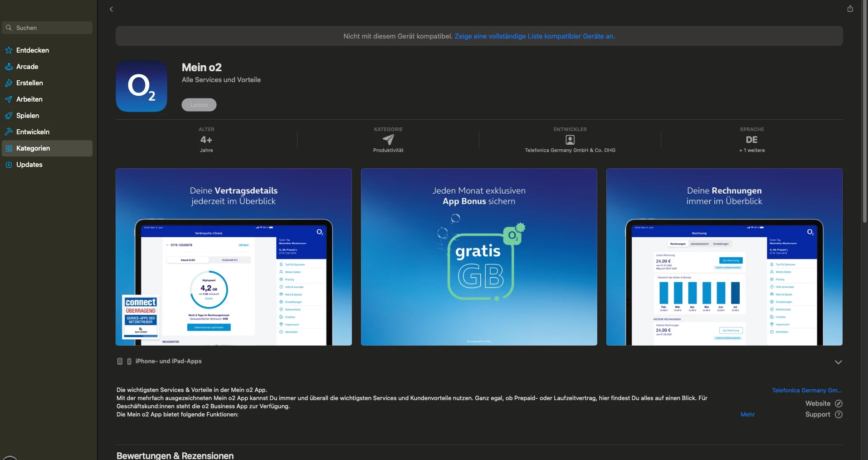Click the Arcade joystick icon
Image resolution: width=868 pixels, height=460 pixels.
click(x=9, y=67)
